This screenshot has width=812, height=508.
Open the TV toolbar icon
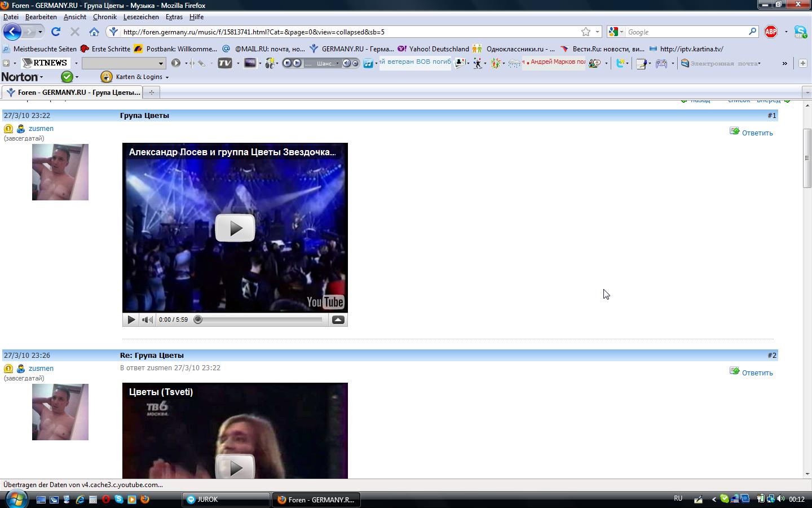(x=225, y=63)
